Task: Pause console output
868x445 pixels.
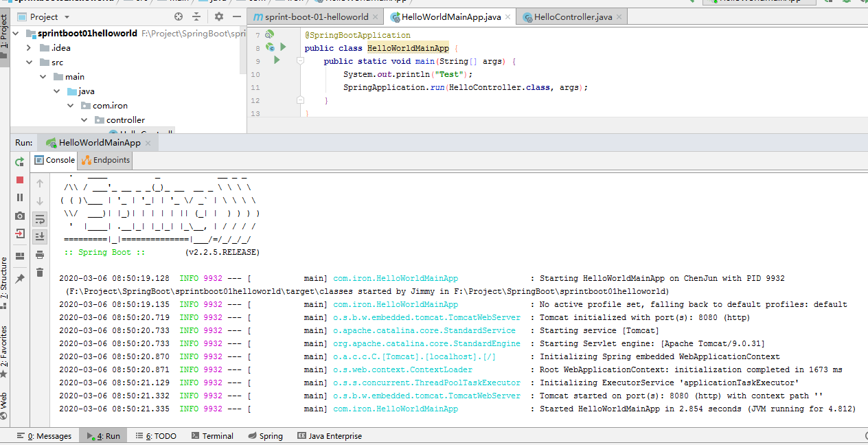Action: pos(19,198)
